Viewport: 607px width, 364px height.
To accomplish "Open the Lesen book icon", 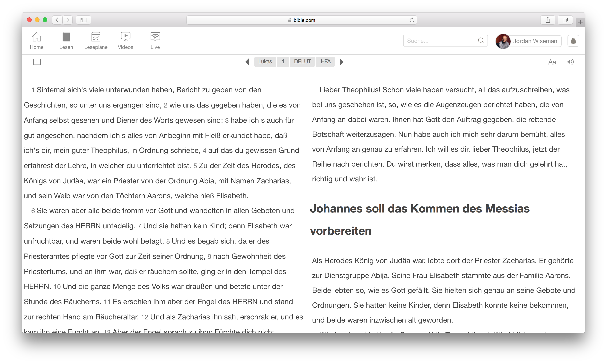I will point(66,37).
